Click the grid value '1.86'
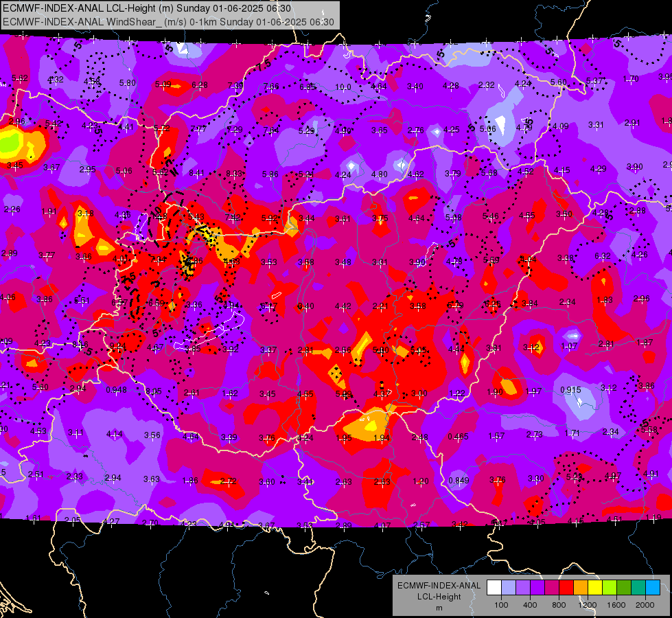 (x=190, y=481)
